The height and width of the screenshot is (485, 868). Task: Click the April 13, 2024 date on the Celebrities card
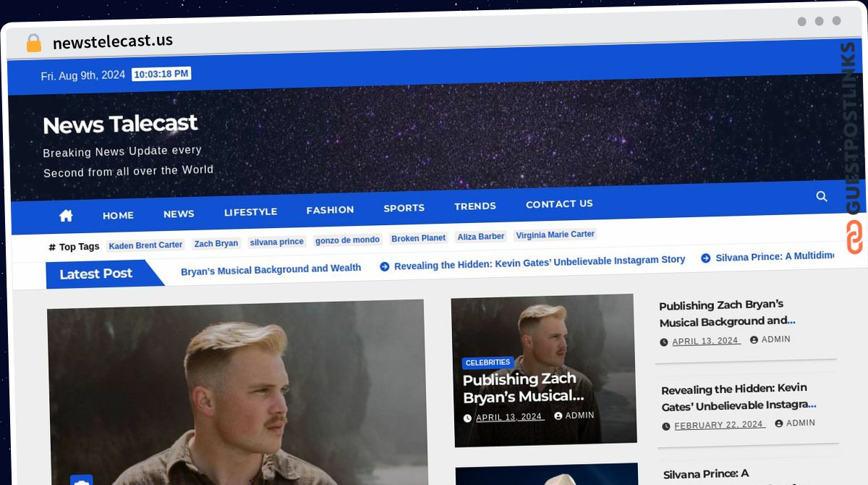tap(509, 417)
